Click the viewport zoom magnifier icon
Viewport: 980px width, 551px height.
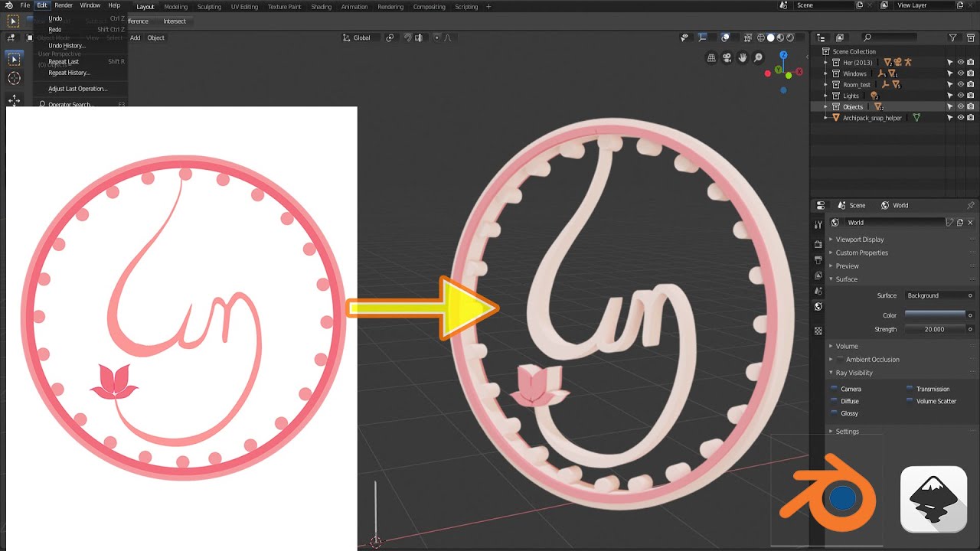pyautogui.click(x=758, y=57)
